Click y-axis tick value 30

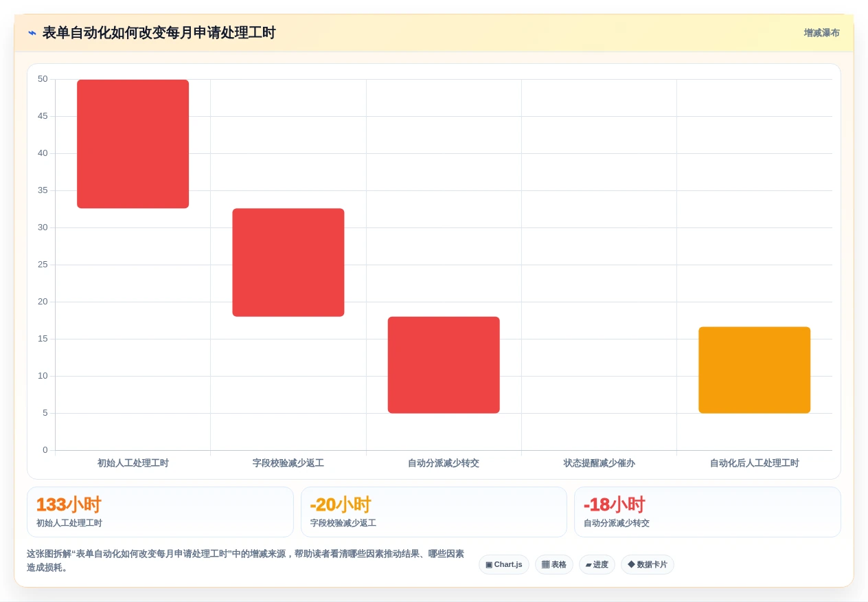[x=43, y=227]
